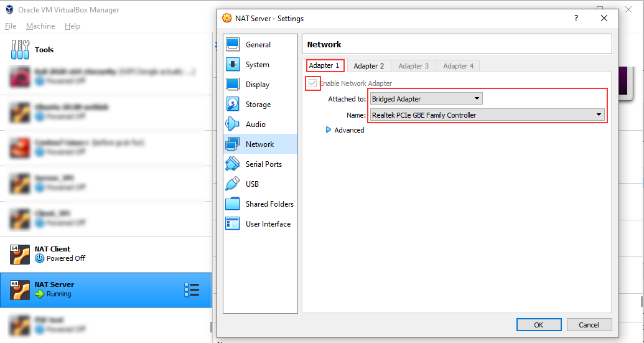644x343 pixels.
Task: Open the Realtek PCIe GBE Name dropdown
Action: pyautogui.click(x=487, y=115)
